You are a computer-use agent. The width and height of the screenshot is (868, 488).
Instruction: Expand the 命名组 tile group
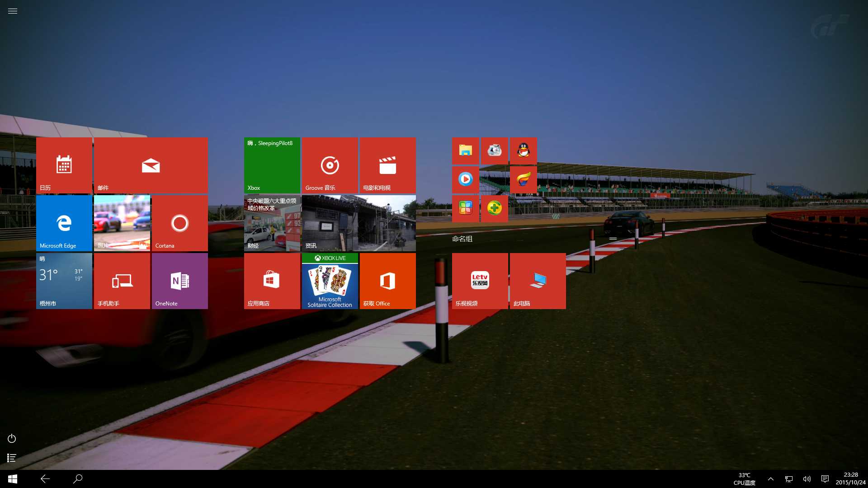[613, 239]
